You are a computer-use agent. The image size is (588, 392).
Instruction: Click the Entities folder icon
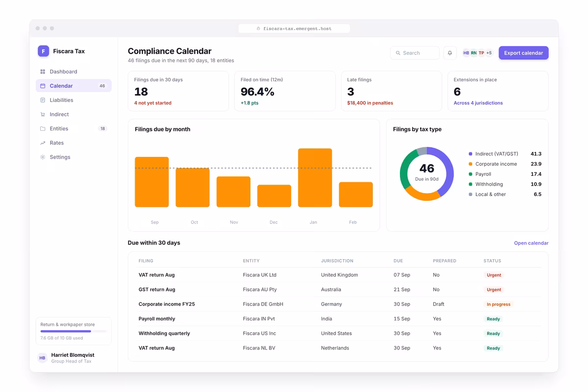pos(43,128)
